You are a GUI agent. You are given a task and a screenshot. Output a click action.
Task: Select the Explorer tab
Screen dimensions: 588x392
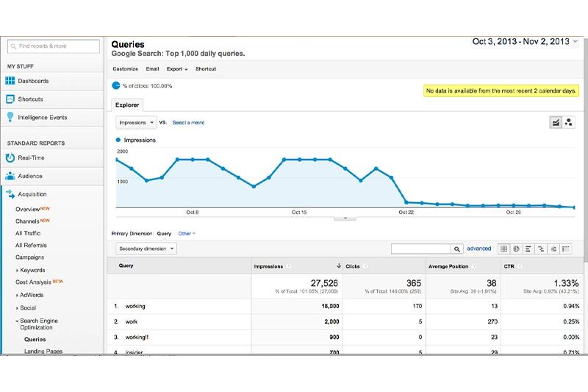(127, 105)
